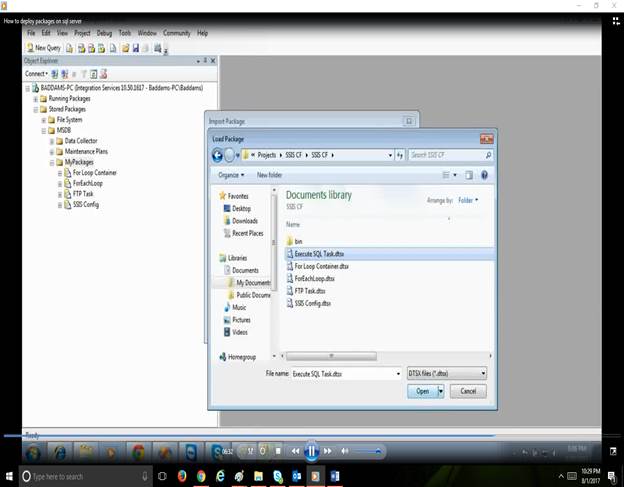Expand the Maintenance Plans folder

52,152
